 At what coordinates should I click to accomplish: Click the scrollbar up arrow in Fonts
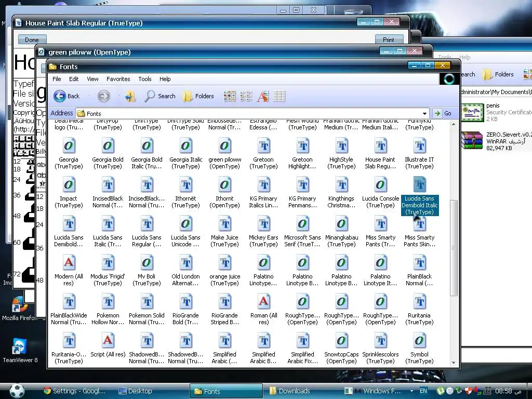[x=454, y=124]
